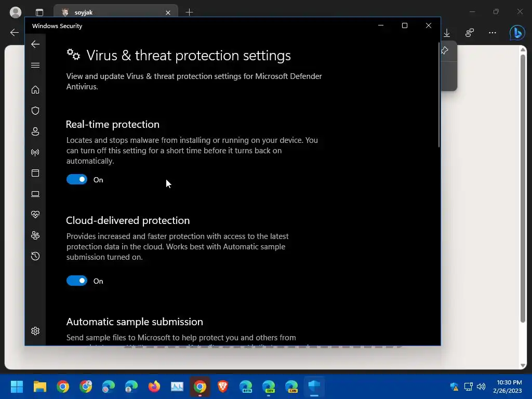
Task: Open Device performance & health heart icon
Action: [x=35, y=215]
